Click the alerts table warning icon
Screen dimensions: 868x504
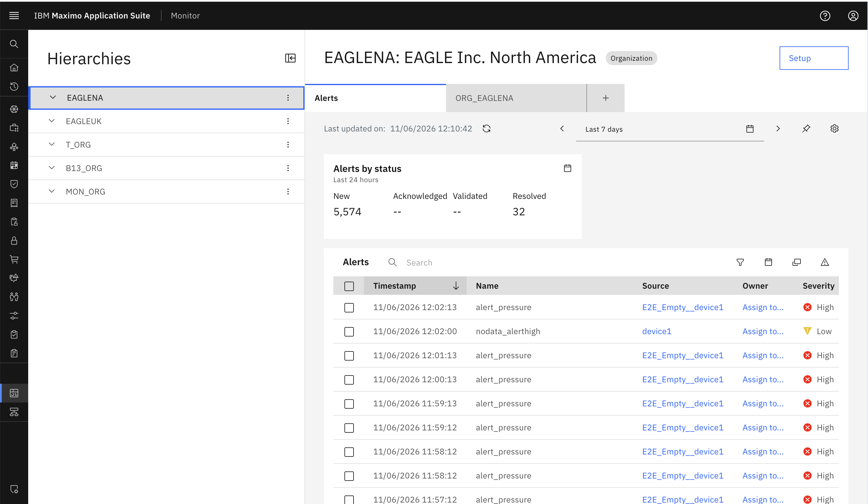coord(825,262)
